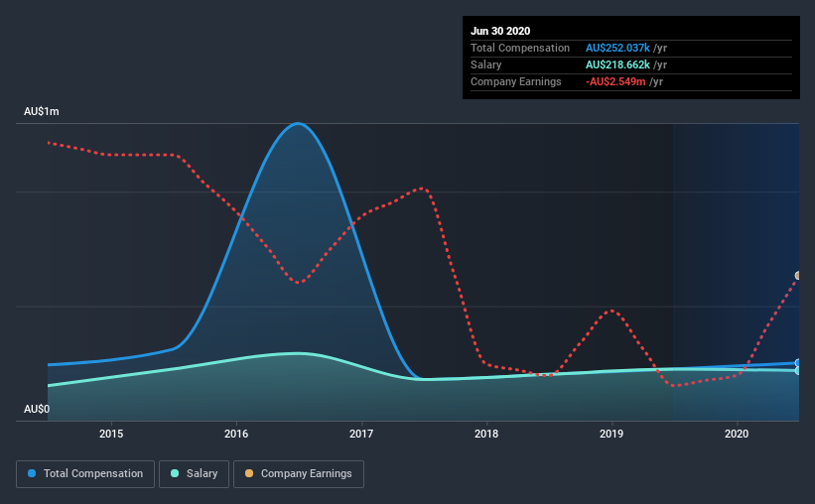Click the 2016 x-axis label

coord(236,434)
